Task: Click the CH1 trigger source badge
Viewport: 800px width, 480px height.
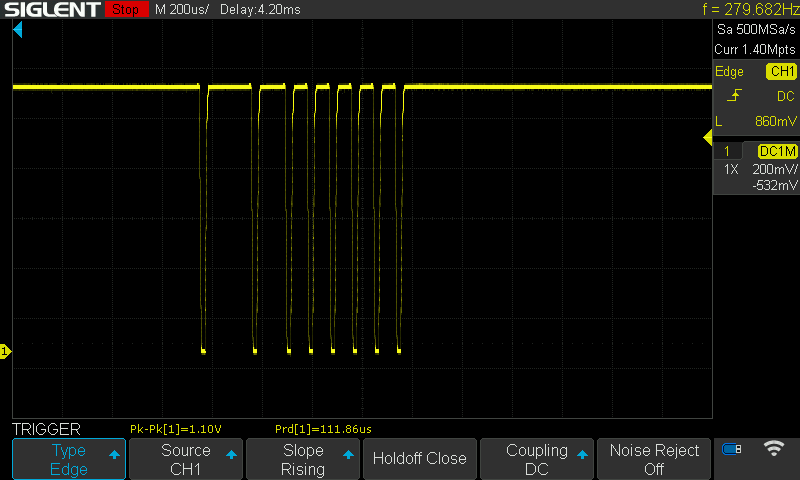Action: (x=782, y=71)
